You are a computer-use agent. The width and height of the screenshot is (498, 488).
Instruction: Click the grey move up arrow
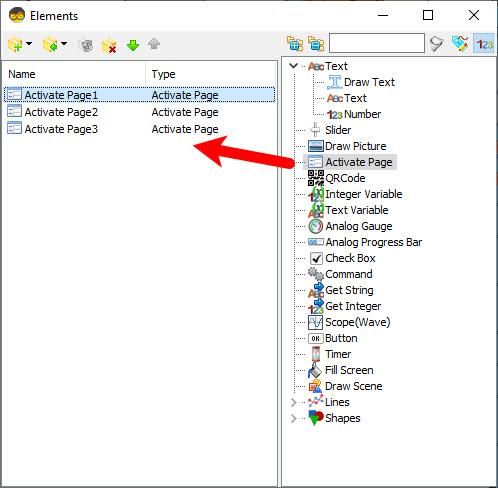click(x=154, y=44)
